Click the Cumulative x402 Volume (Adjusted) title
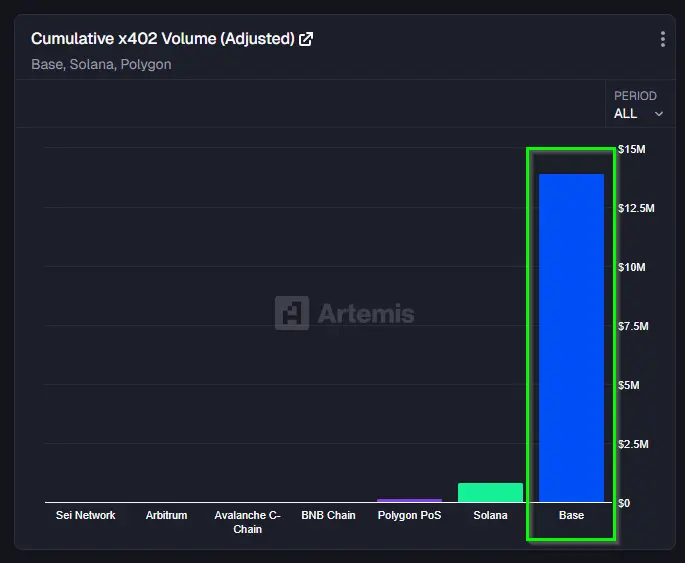 tap(162, 39)
